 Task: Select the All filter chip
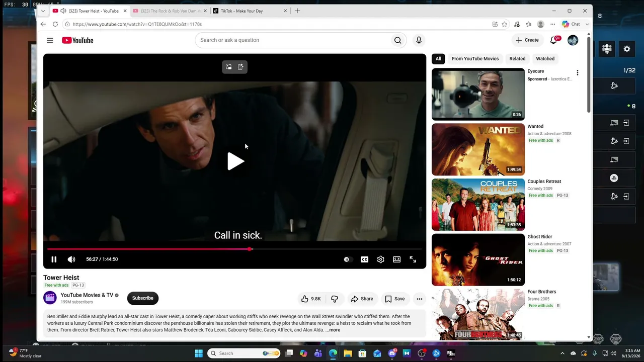(438, 59)
